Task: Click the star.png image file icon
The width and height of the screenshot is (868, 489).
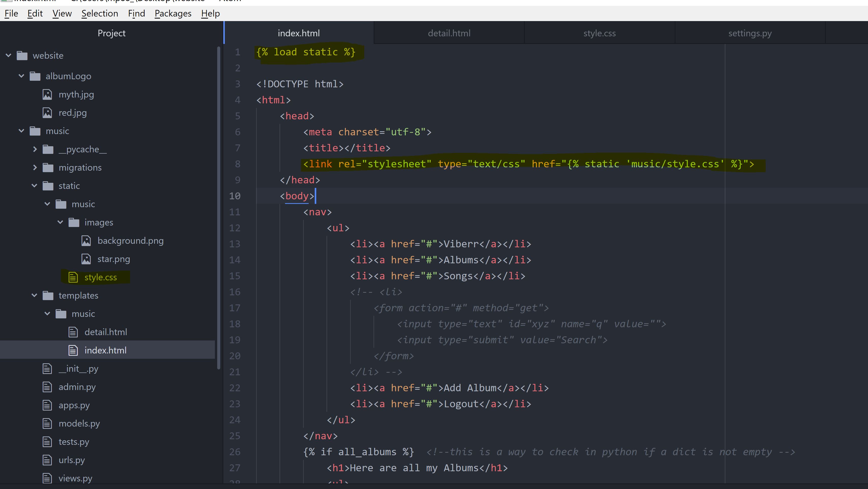Action: pos(86,259)
